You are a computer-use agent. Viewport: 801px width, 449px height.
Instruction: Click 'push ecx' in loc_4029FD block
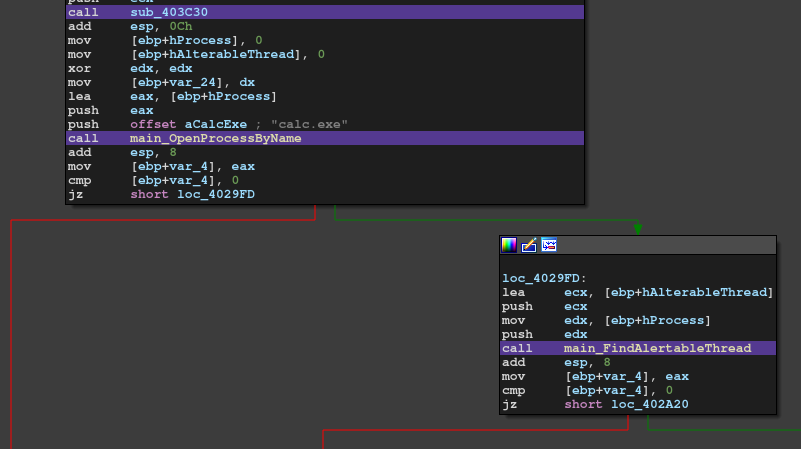point(544,306)
